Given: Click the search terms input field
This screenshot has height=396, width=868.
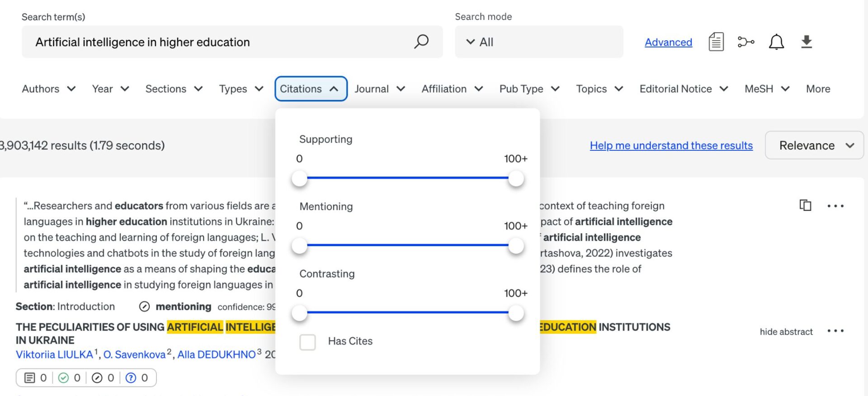Looking at the screenshot, I should click(217, 42).
